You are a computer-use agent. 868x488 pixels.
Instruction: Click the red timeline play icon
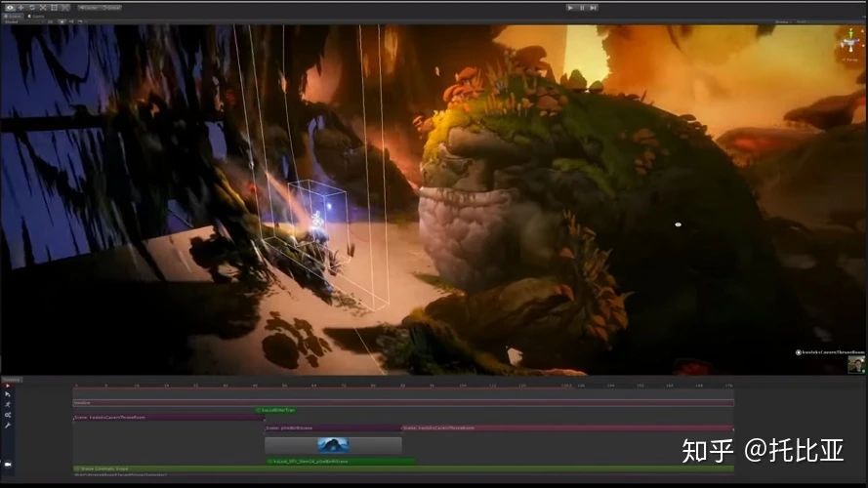click(8, 386)
